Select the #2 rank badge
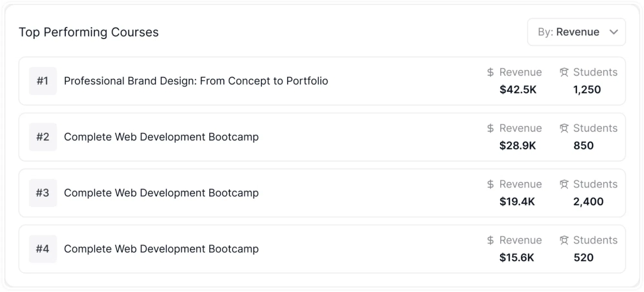Viewport: 644px width, 292px height. click(x=43, y=137)
